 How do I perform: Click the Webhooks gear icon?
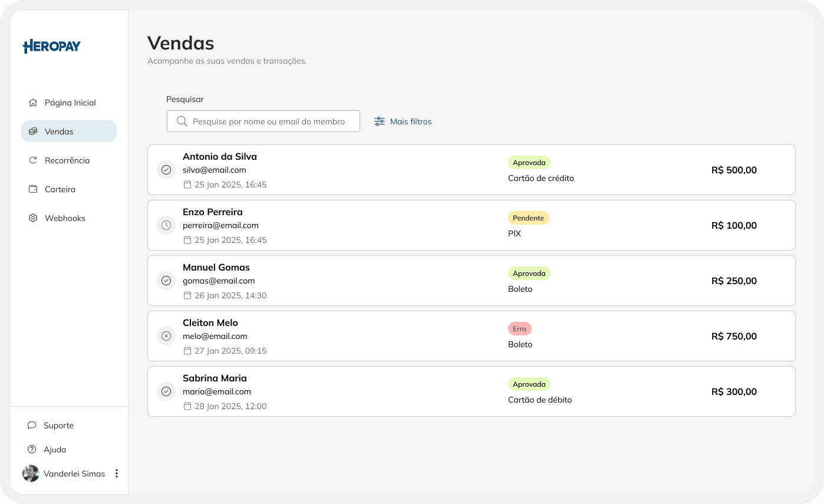pos(34,218)
